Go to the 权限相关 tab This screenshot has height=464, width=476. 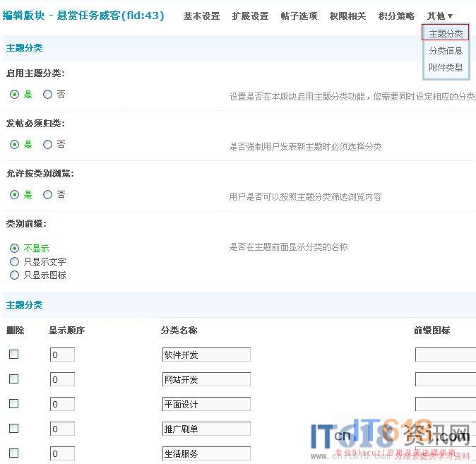tap(347, 16)
